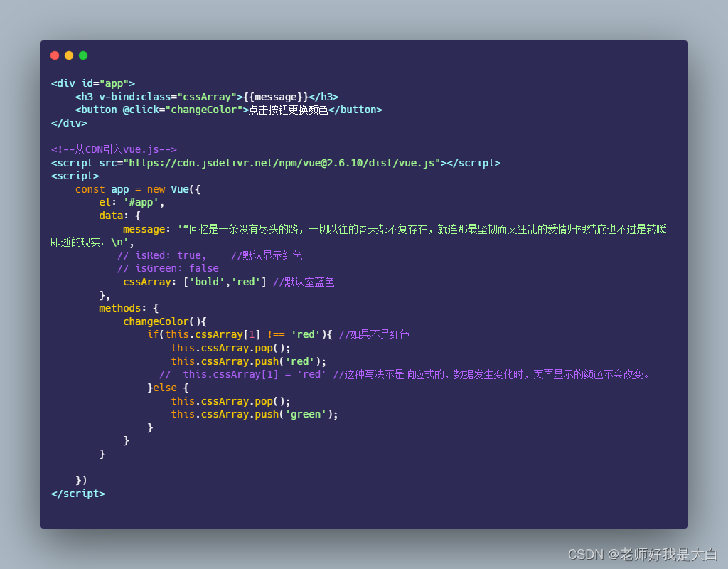Screen dimensions: 728x569
Task: Click the standalone opening <script> tag line
Action: [75, 176]
